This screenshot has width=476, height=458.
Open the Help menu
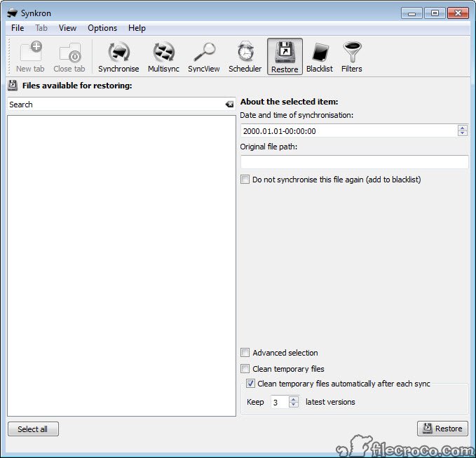pyautogui.click(x=137, y=28)
